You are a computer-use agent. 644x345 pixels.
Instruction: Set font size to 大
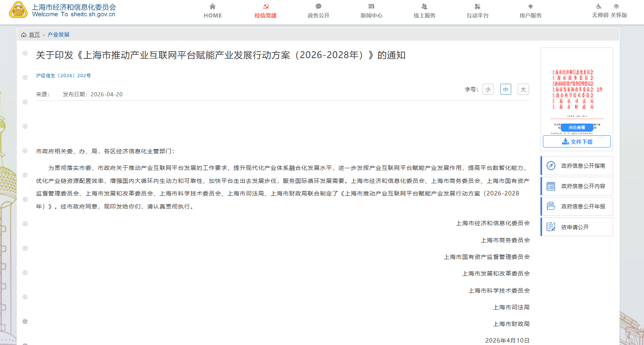pos(523,89)
